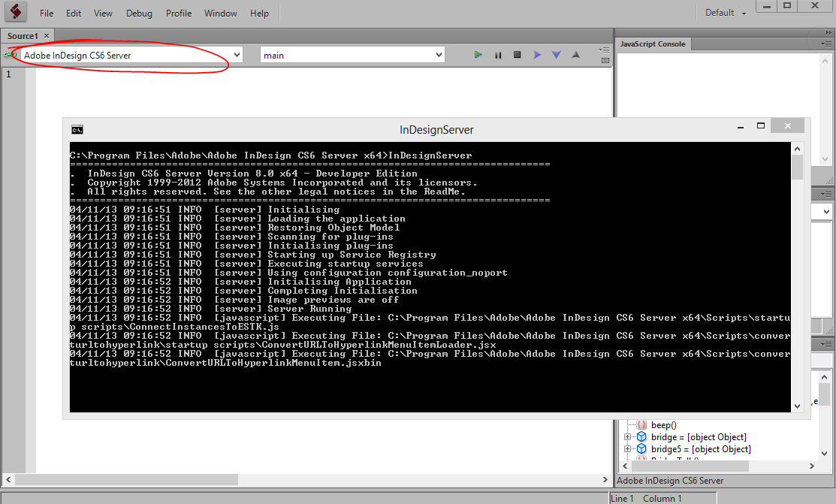Run the script with the green play icon
Screen dimensions: 836x504
pos(478,54)
